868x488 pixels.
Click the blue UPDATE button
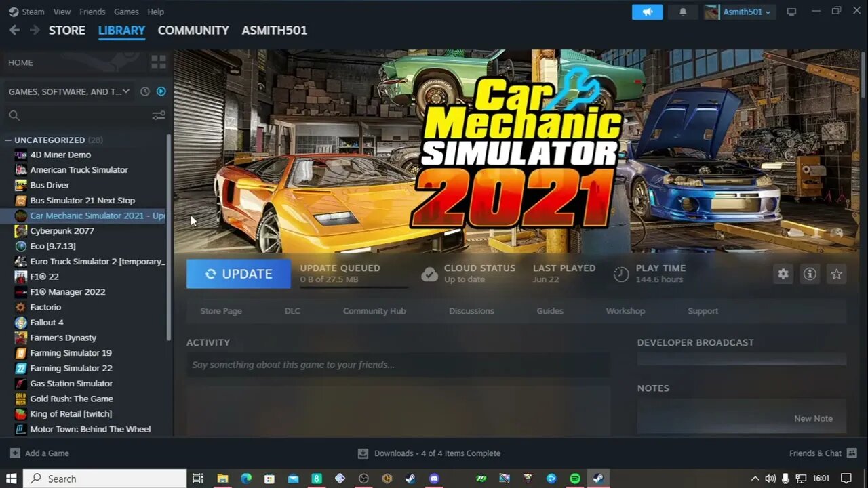pos(239,274)
